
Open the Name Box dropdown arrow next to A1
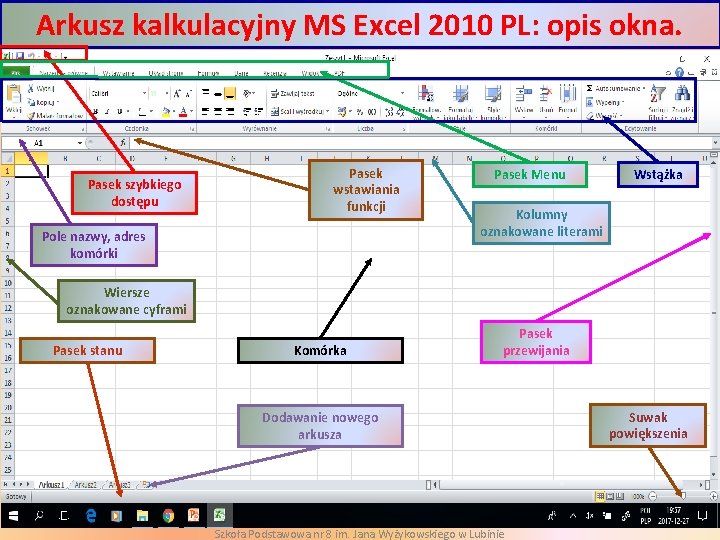80,143
